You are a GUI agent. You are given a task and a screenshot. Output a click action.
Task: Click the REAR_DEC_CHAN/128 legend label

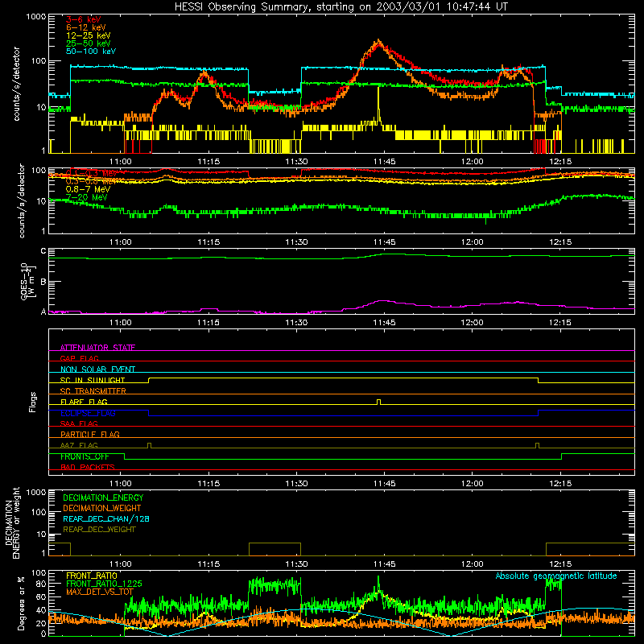106,518
